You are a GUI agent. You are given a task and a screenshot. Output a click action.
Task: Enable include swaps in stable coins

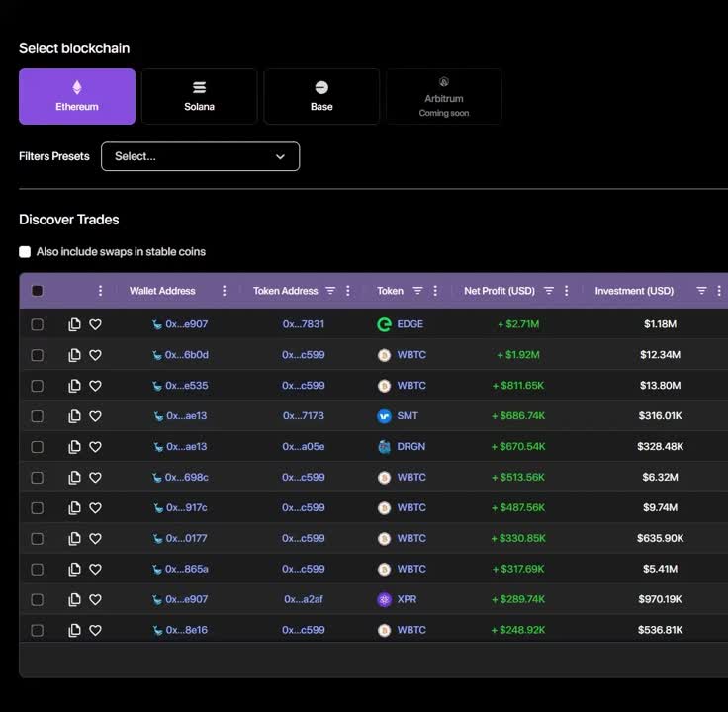[x=25, y=252]
